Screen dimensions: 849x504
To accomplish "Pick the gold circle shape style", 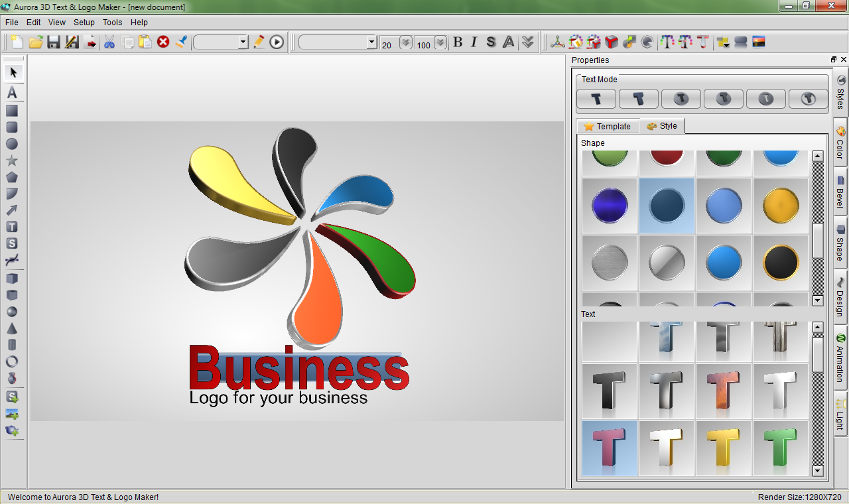I will (781, 206).
